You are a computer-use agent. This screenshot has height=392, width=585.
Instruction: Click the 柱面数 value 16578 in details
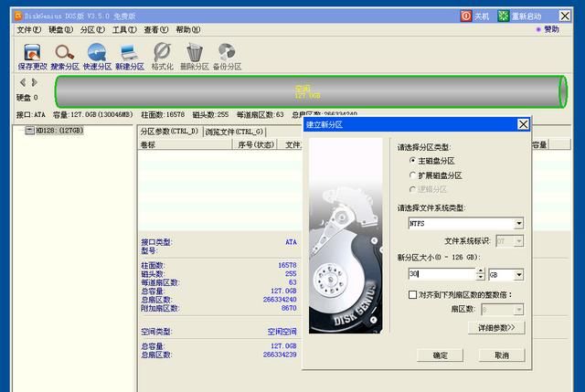(x=287, y=265)
